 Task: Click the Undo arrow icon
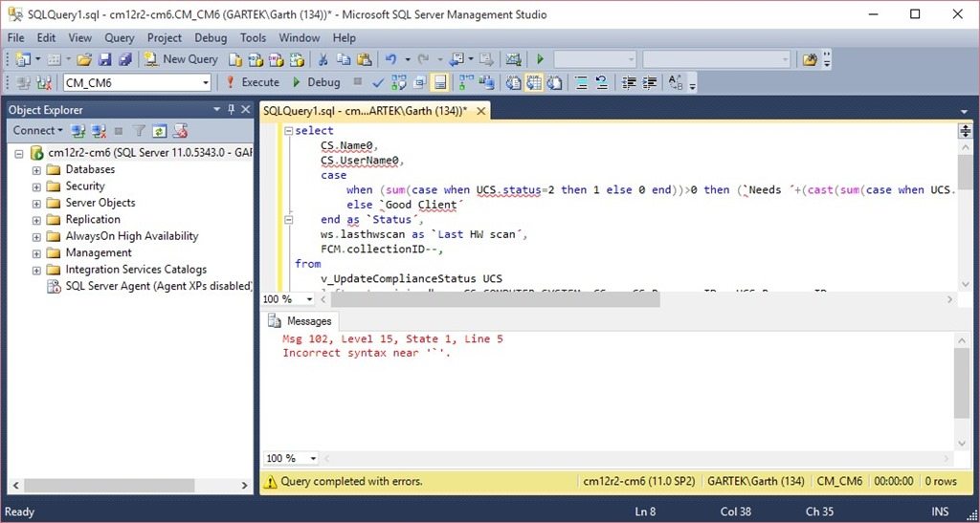pyautogui.click(x=391, y=59)
